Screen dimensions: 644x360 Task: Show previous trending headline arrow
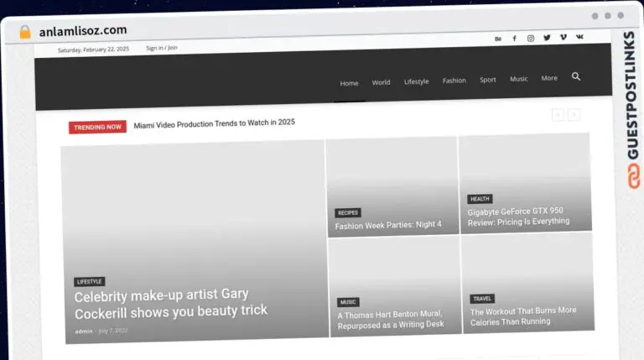click(x=558, y=115)
